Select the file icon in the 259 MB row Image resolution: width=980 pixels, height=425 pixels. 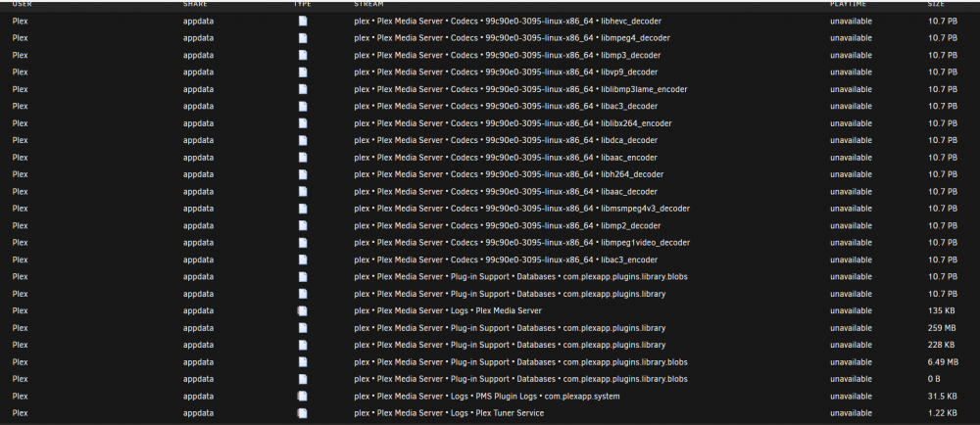303,328
